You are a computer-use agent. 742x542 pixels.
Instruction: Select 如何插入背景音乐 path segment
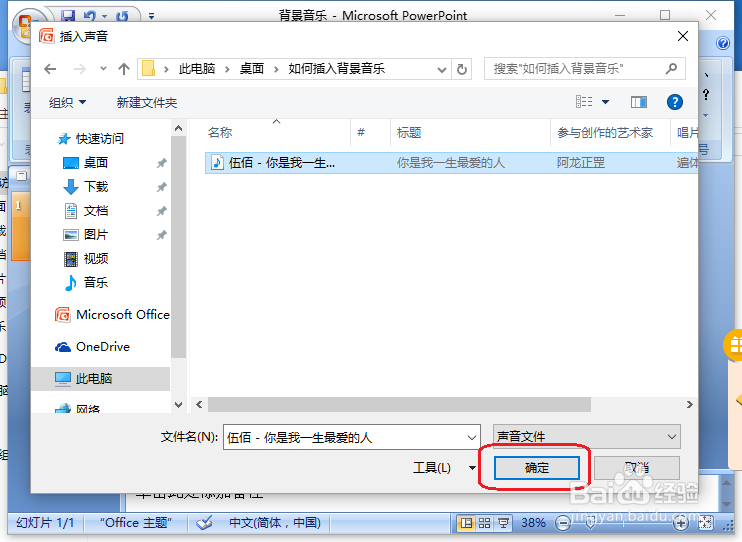(336, 69)
